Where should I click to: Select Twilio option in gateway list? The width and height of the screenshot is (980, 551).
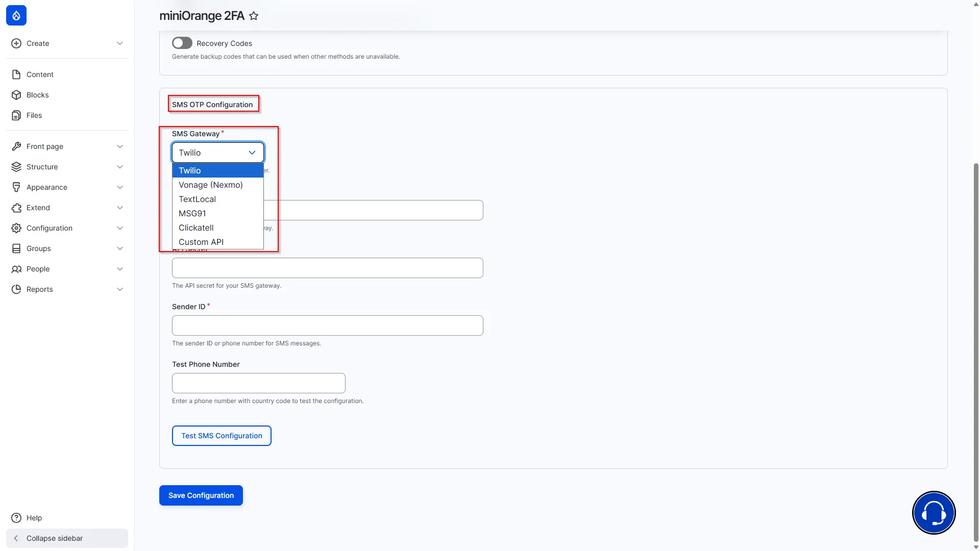pyautogui.click(x=218, y=170)
